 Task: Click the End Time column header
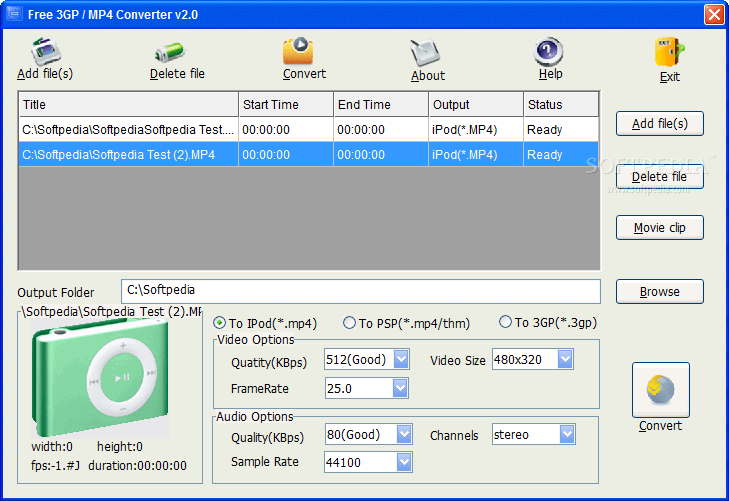[381, 104]
